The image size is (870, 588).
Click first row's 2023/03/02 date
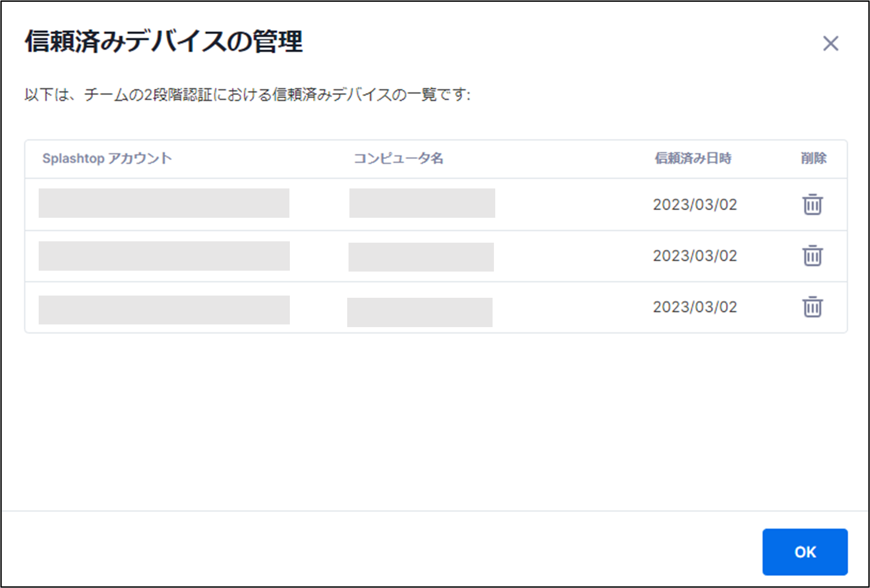point(694,204)
